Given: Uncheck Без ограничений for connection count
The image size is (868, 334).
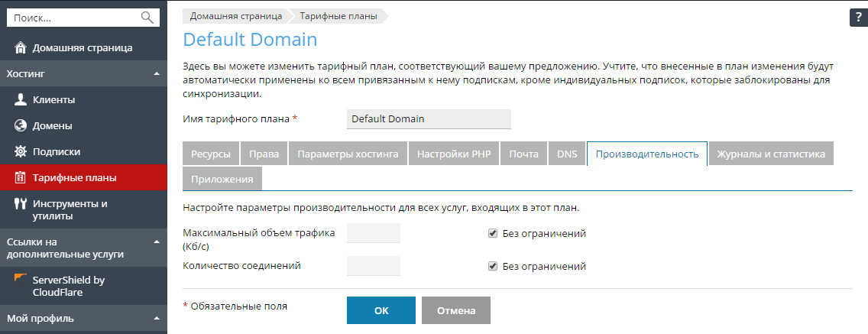Looking at the screenshot, I should pos(493,267).
